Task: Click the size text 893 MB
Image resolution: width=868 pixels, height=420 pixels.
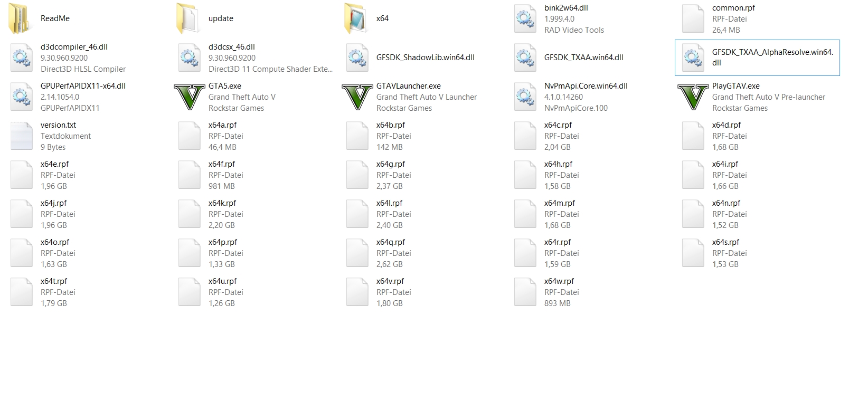Action: 558,303
